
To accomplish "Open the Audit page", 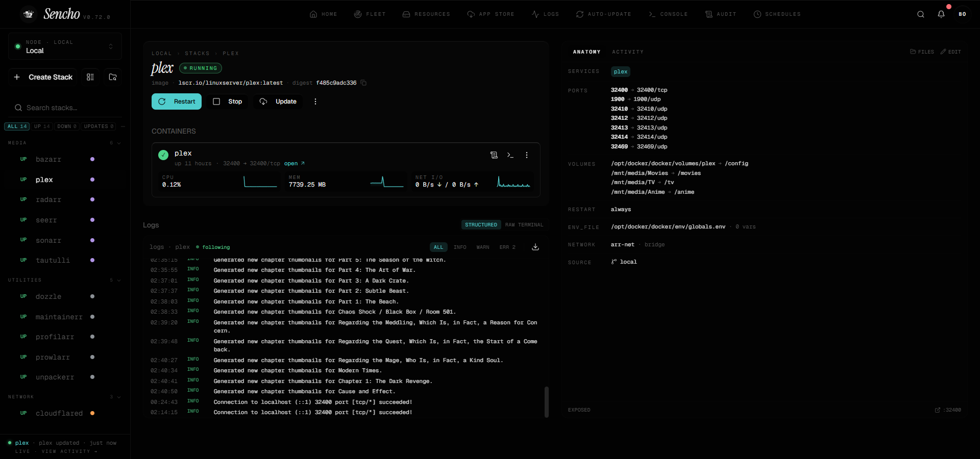I will pos(720,14).
